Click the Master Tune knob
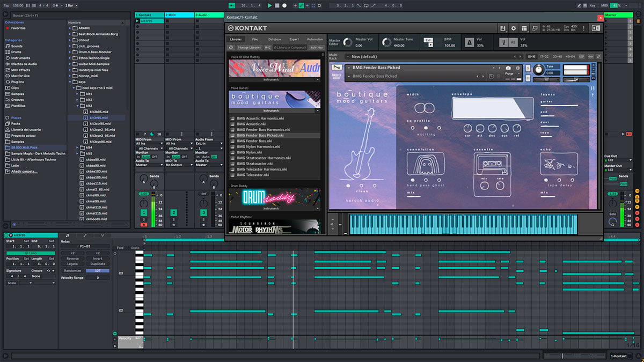The width and height of the screenshot is (644, 362). pos(387,42)
